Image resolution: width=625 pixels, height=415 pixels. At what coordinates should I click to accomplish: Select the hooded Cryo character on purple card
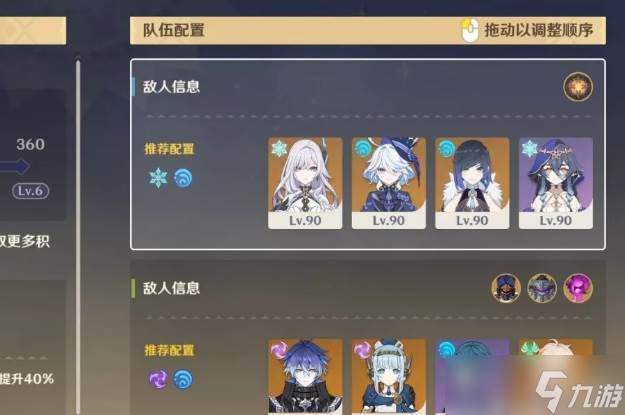pos(556,183)
